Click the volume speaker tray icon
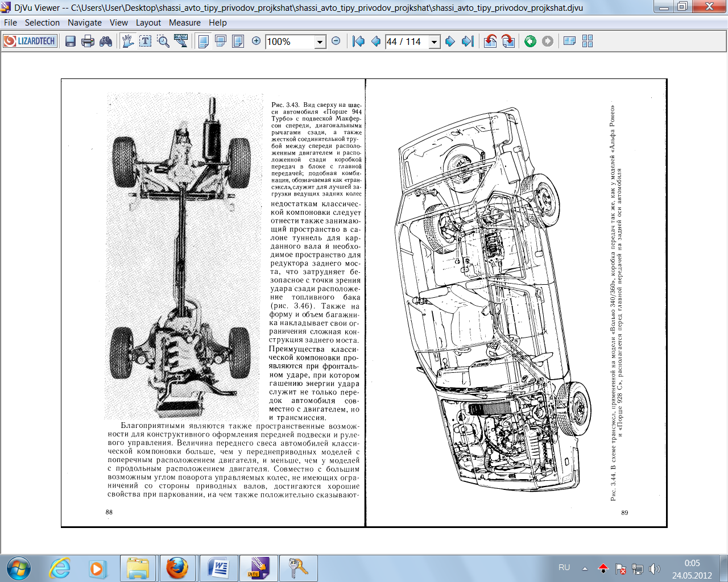 655,568
